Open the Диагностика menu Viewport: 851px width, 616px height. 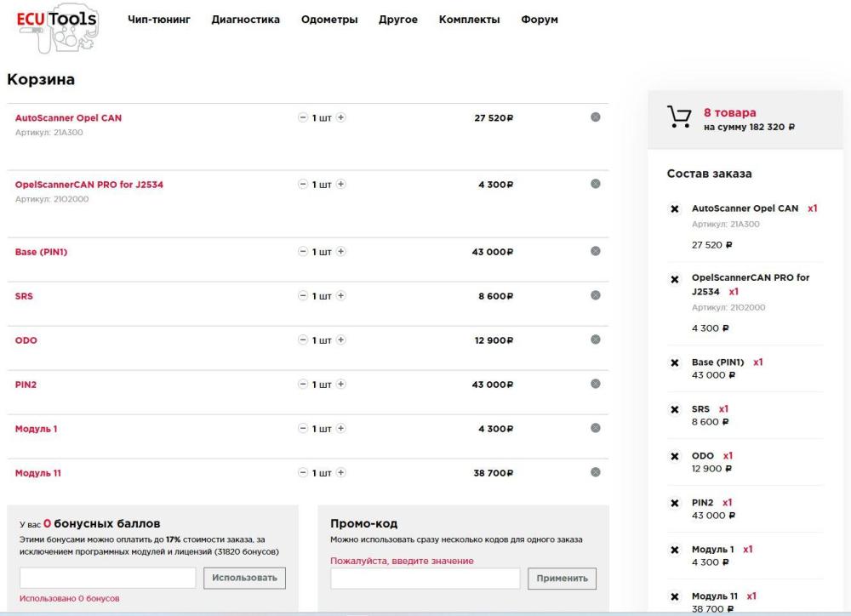245,20
